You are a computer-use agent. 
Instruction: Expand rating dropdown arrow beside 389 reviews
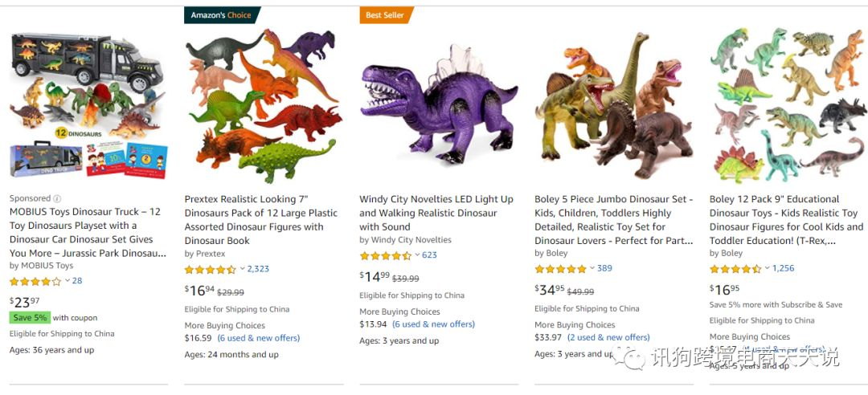(x=592, y=268)
